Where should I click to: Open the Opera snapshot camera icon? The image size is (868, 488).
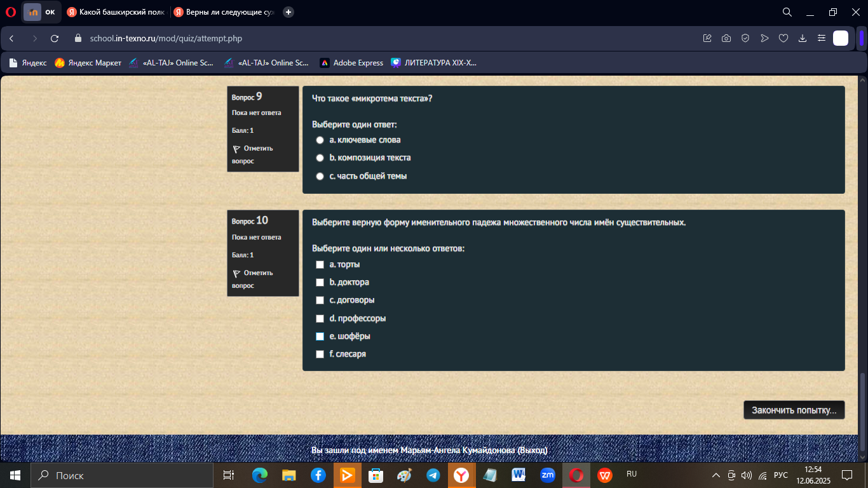click(726, 38)
